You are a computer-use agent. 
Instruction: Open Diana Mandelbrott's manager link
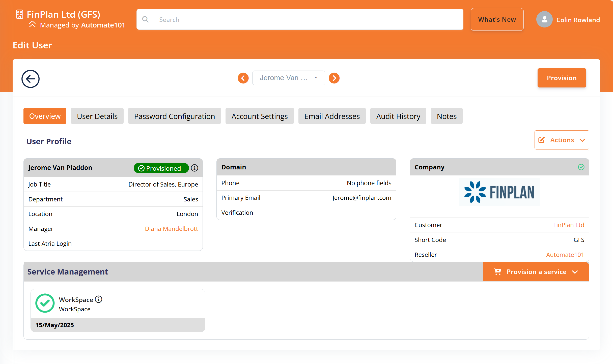tap(172, 229)
